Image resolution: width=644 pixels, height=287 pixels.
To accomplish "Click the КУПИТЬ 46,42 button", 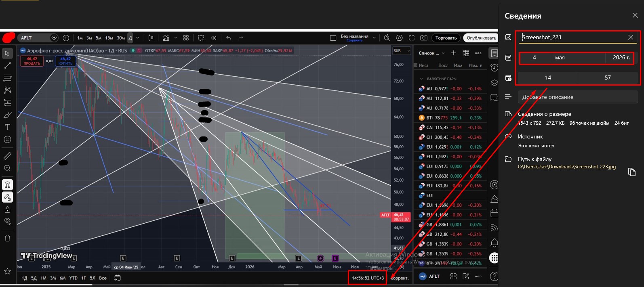I will pyautogui.click(x=65, y=61).
